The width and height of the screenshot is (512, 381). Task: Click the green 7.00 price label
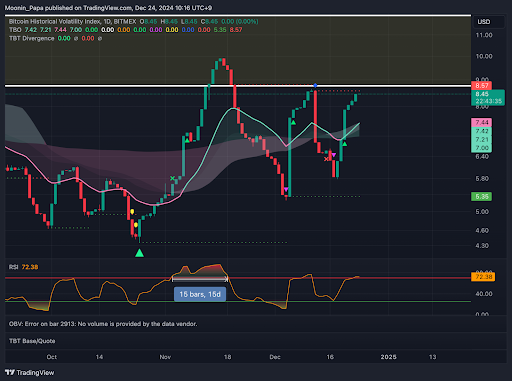pos(482,148)
